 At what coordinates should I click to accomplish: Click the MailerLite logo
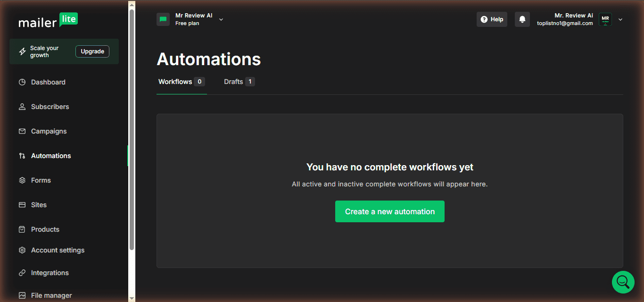(x=48, y=20)
